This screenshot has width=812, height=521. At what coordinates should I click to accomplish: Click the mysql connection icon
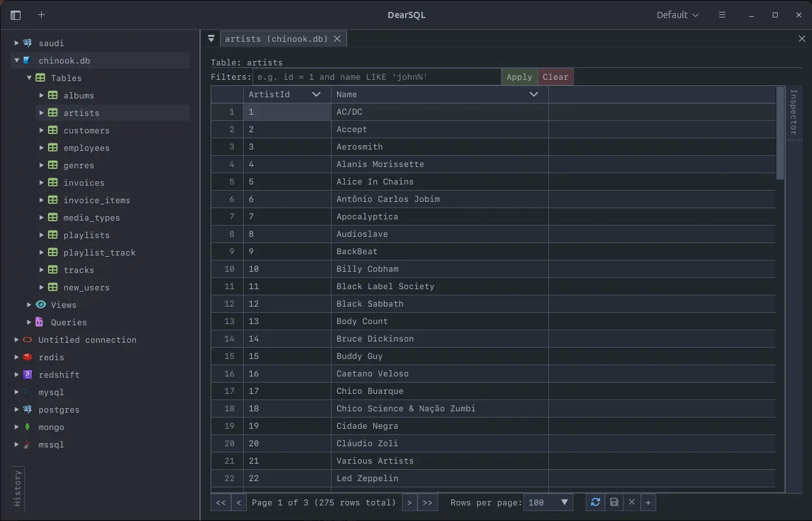pos(27,392)
